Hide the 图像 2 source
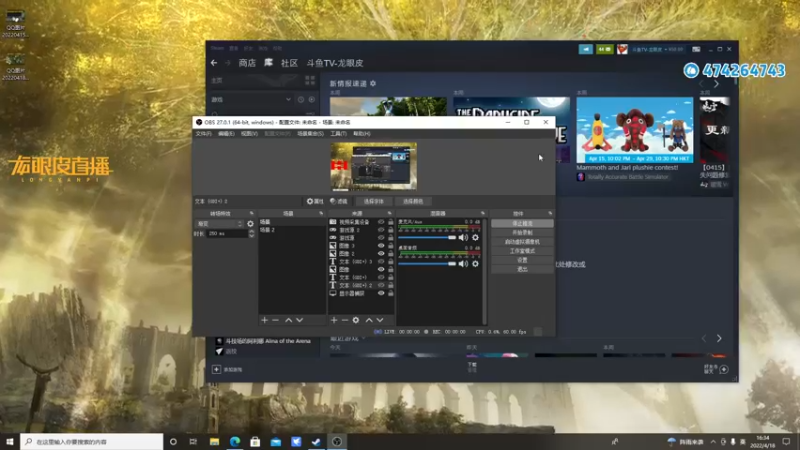The width and height of the screenshot is (800, 450). coord(381,254)
